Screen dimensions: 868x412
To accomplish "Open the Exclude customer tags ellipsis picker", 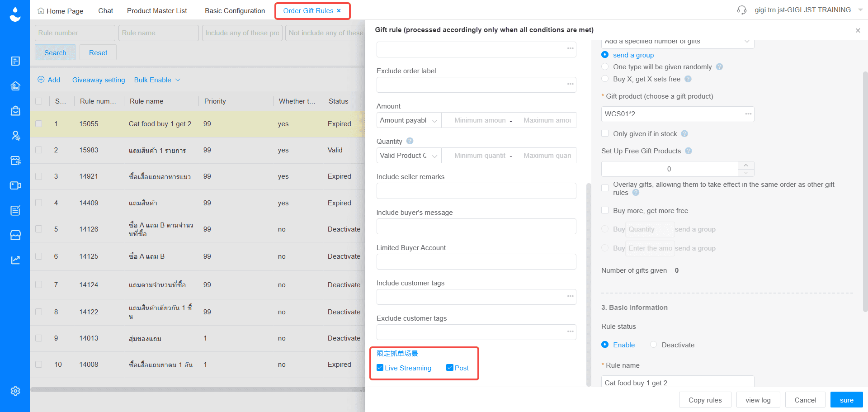I will (570, 331).
